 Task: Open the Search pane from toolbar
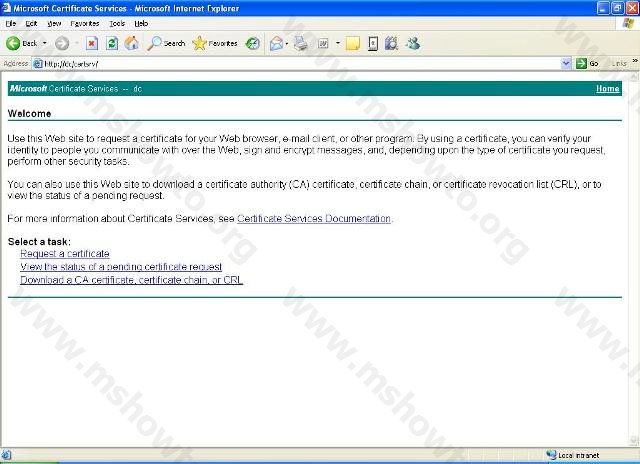[x=167, y=43]
